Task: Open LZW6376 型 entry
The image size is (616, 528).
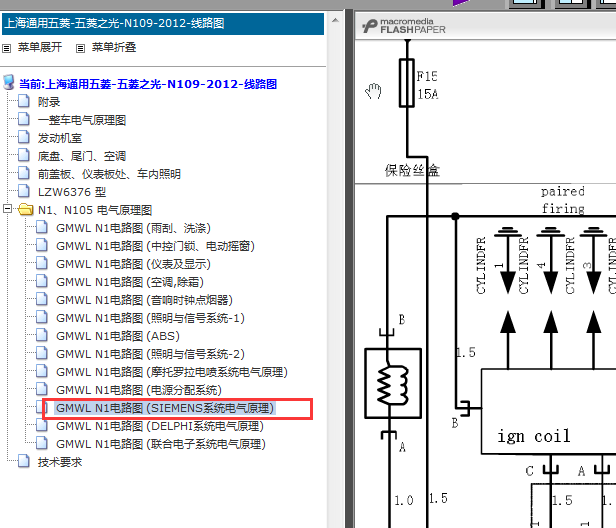Action: (72, 192)
